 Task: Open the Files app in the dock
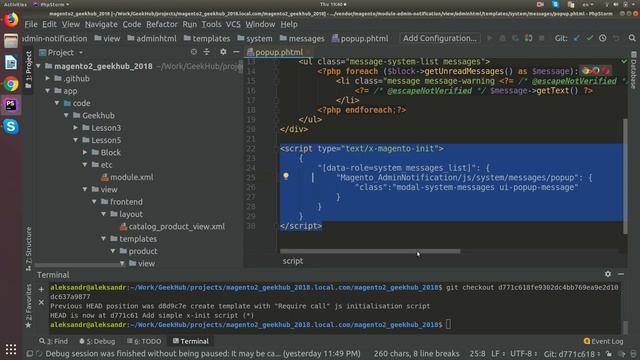11,41
